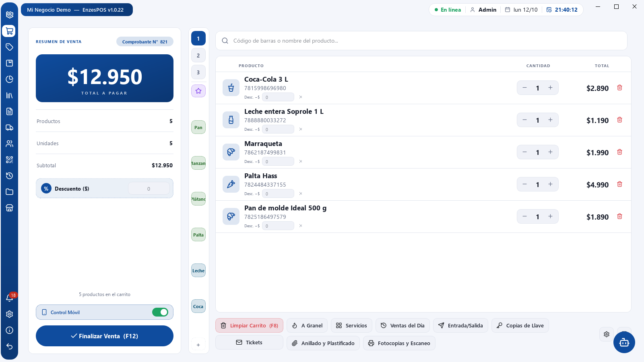
Task: Delete Coca-Cola 3 L from cart
Action: pos(619,88)
